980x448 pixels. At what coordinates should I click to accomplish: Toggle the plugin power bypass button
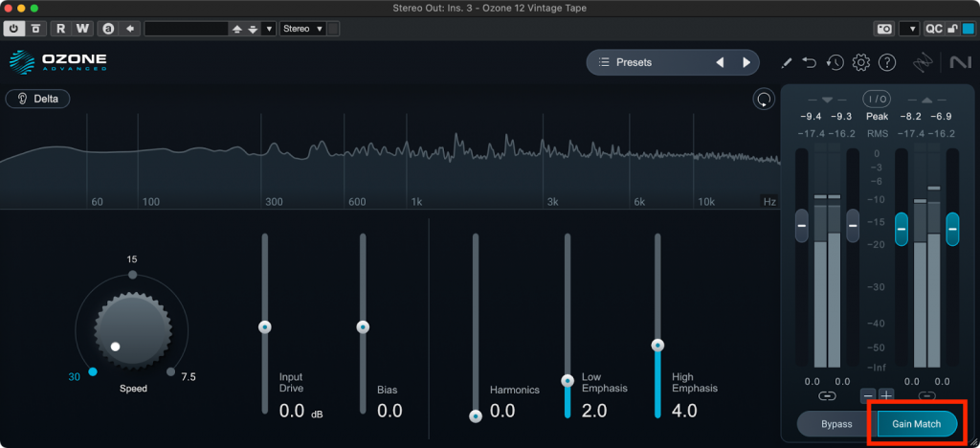(13, 29)
